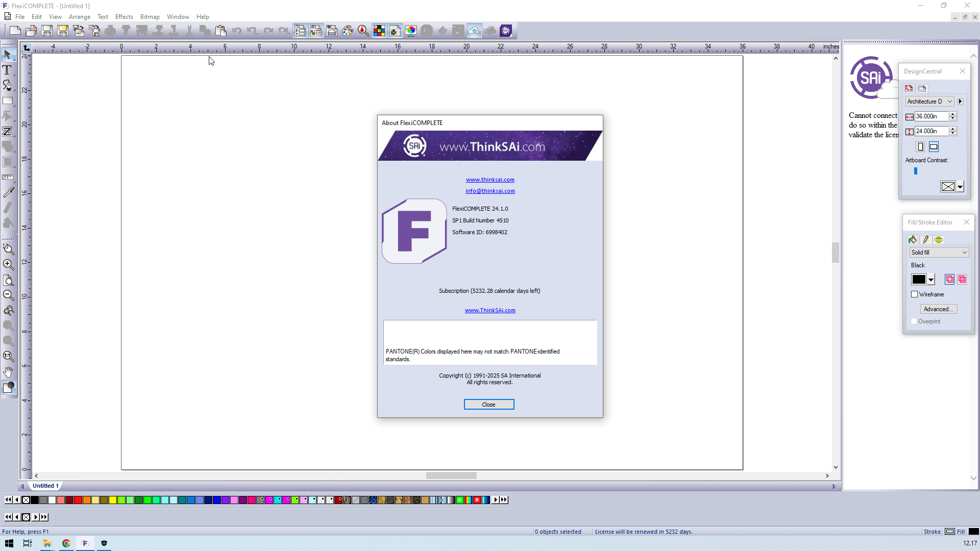Open the Bitmap menu
Viewport: 980px width, 551px height.
pyautogui.click(x=150, y=17)
